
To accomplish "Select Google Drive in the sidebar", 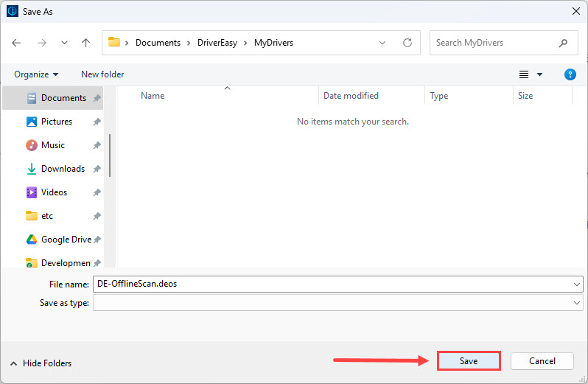I will [66, 240].
